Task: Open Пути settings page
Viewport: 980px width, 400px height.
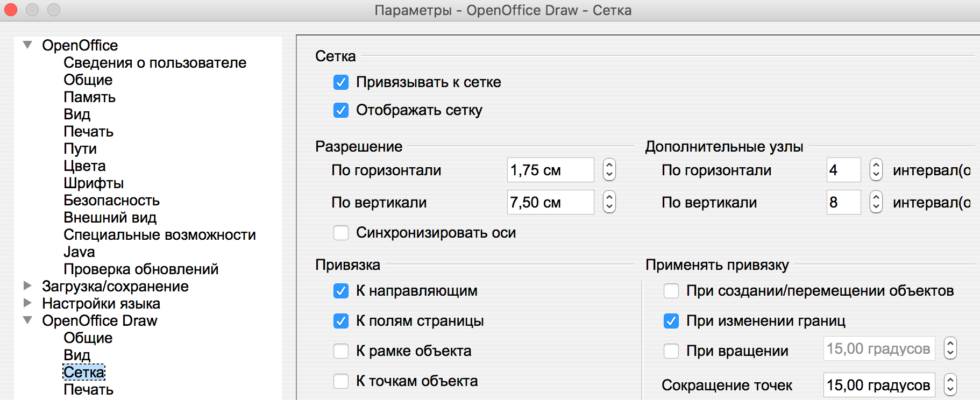Action: (80, 148)
